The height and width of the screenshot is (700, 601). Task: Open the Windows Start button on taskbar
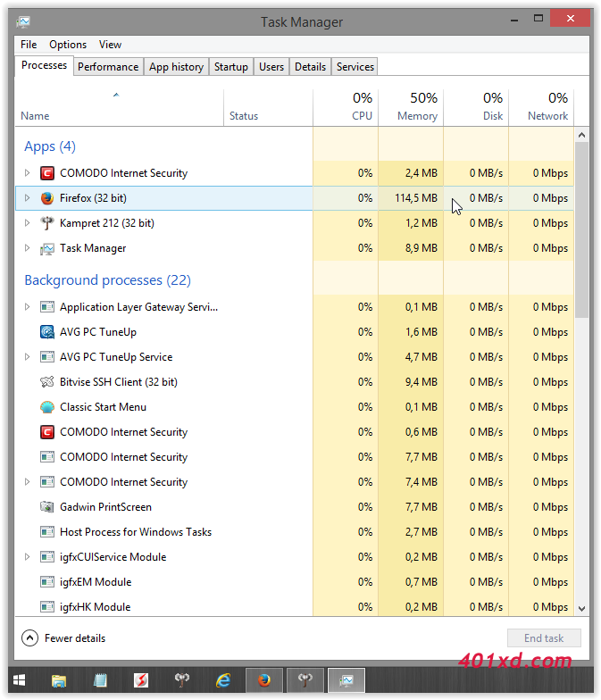pos(20,680)
